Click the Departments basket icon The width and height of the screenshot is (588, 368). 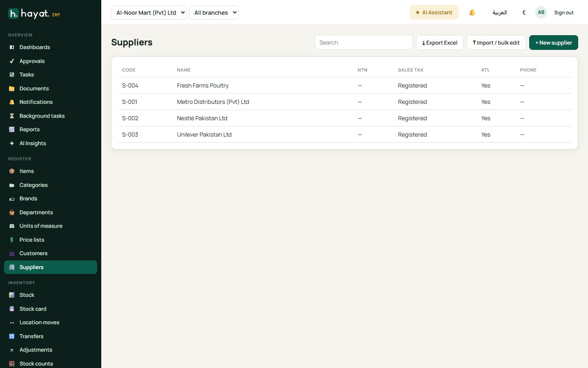pos(12,213)
